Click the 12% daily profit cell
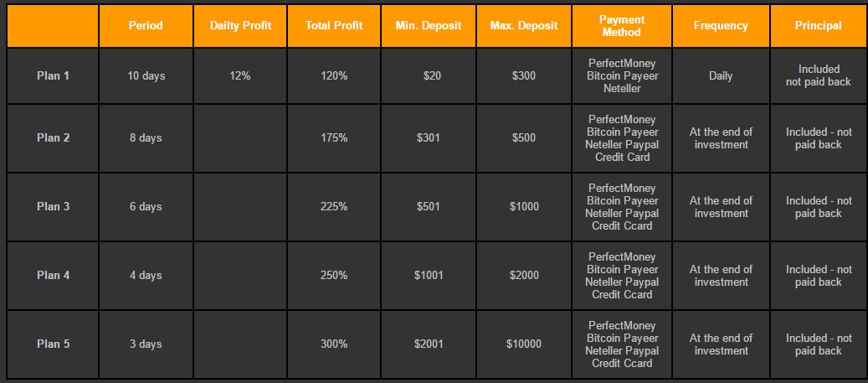Viewport: 868px width, 383px height. (x=240, y=76)
